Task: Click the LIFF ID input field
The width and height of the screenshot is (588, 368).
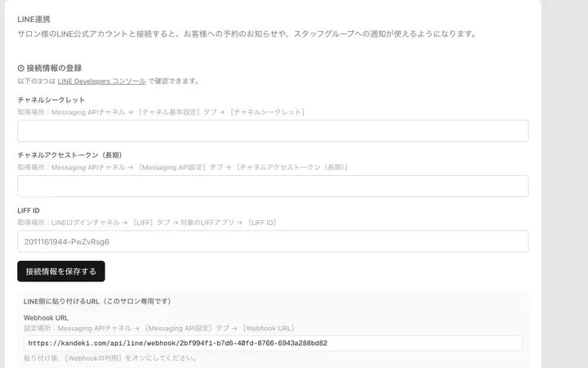Action: tap(273, 241)
